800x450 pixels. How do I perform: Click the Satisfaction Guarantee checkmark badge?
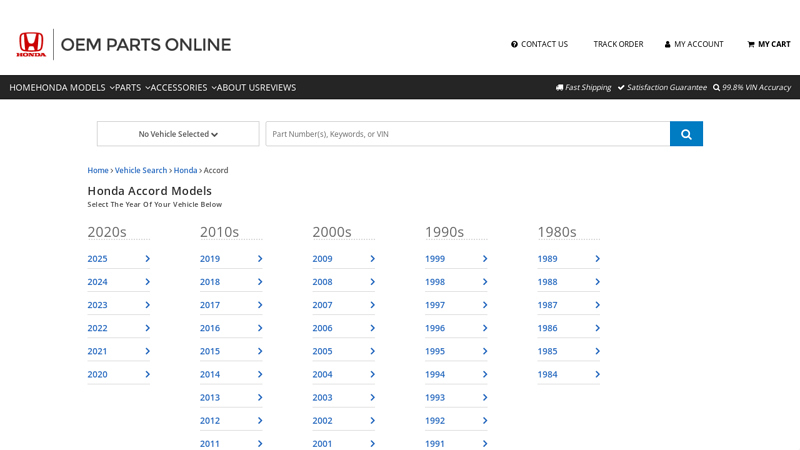pyautogui.click(x=662, y=87)
